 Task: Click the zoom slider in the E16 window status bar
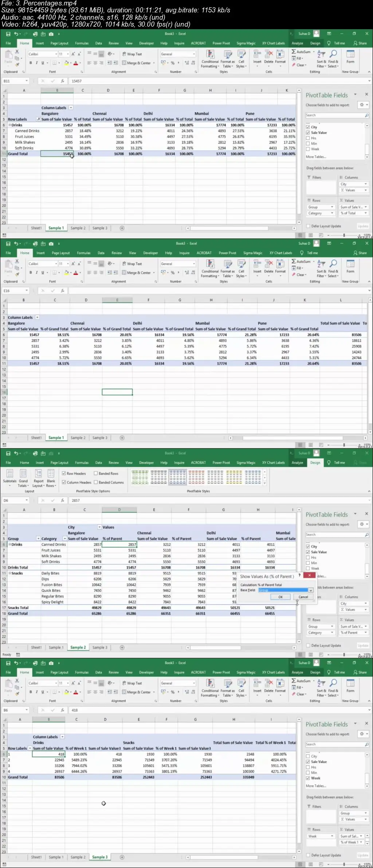click(x=343, y=445)
